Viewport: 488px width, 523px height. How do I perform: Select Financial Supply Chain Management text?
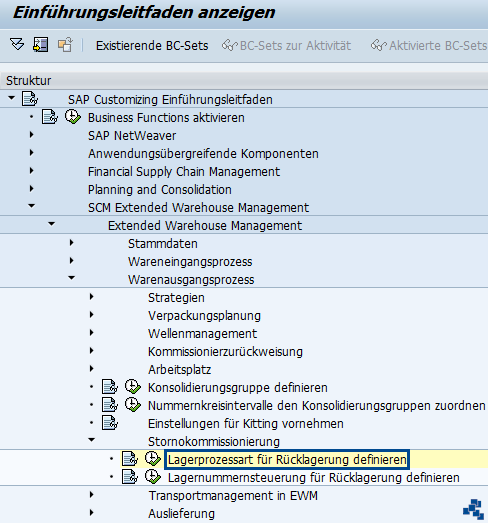(x=184, y=172)
